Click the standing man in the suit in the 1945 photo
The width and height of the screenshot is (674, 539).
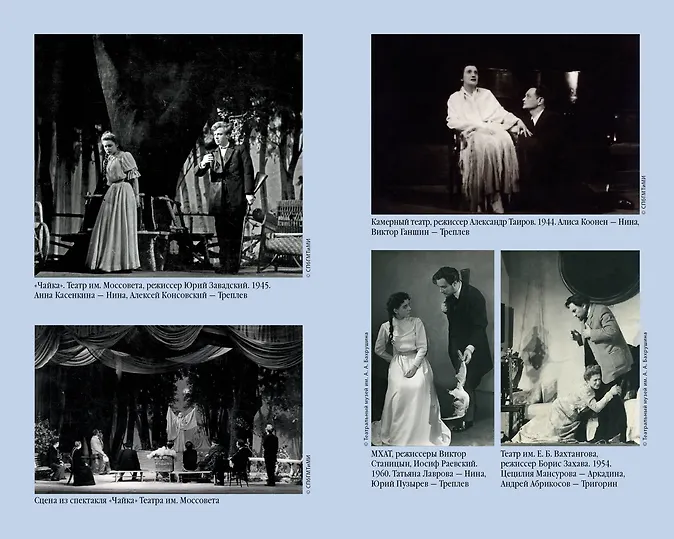click(x=227, y=190)
